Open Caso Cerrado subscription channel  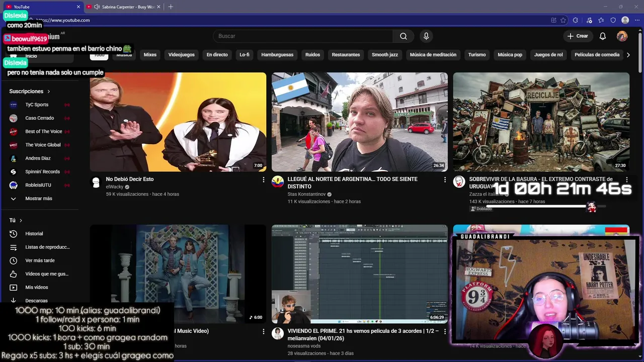tap(39, 118)
